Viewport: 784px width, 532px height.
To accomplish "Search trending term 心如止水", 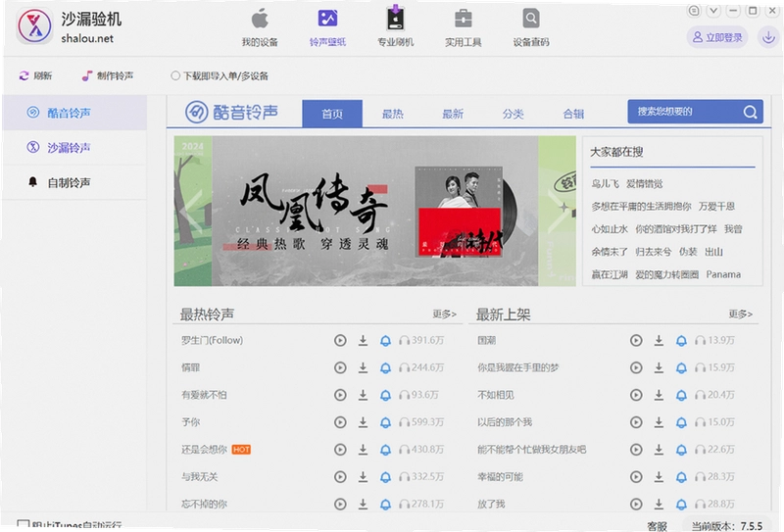I will coord(610,229).
